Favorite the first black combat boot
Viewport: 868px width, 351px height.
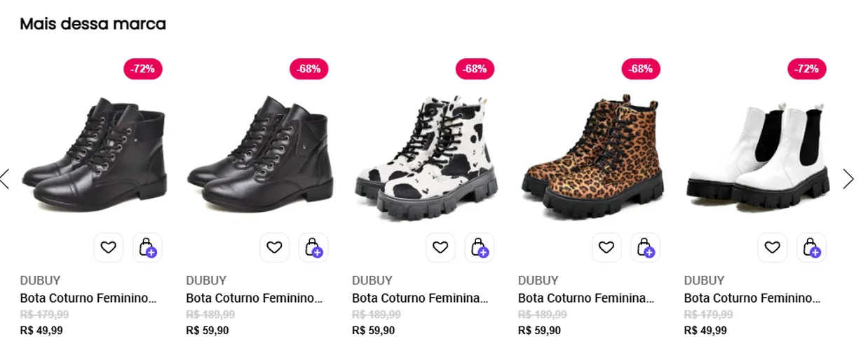point(108,247)
